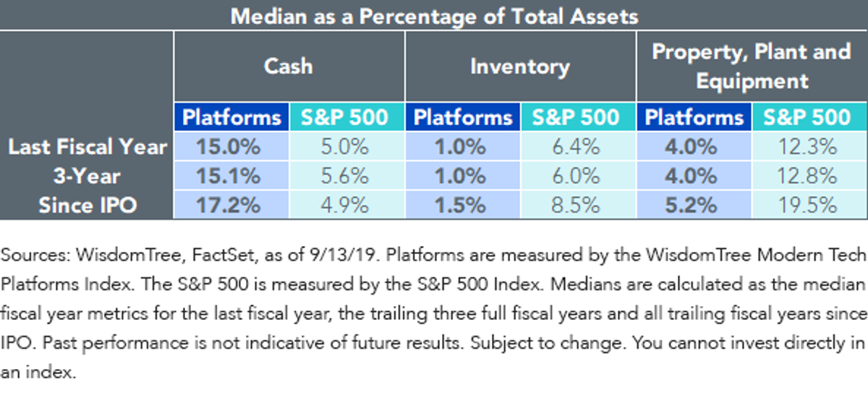Click the 4.9% S&P 500 cash cell
Screen dimensions: 868x398
pos(345,205)
